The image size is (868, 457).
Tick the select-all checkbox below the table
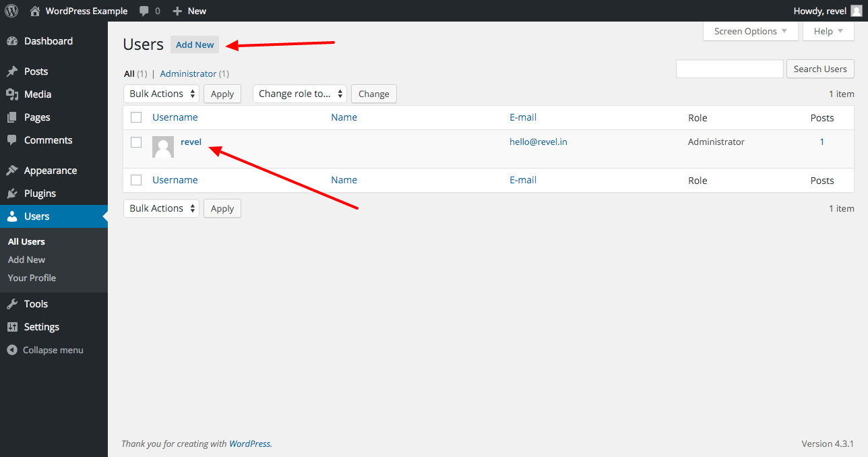(136, 180)
